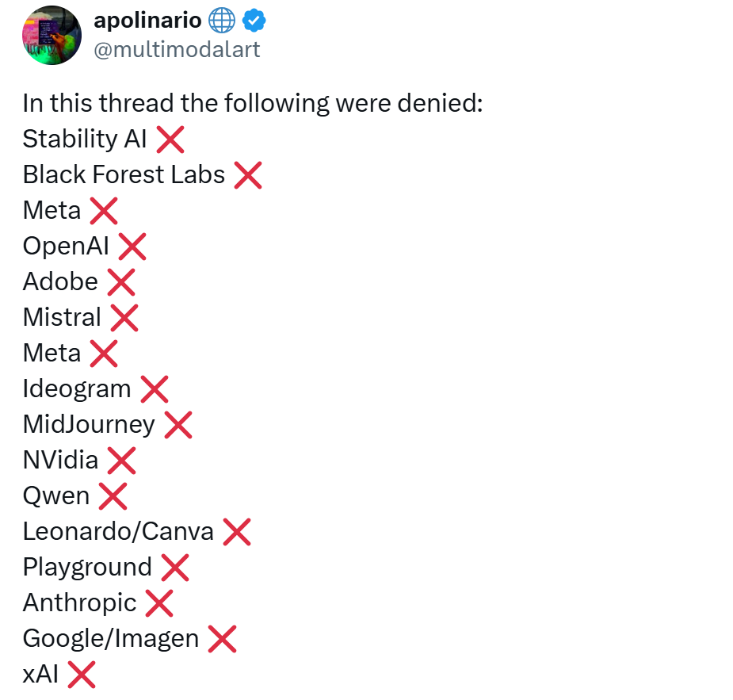733x700 pixels.
Task: Click the red X after Ideogram
Action: tap(154, 389)
